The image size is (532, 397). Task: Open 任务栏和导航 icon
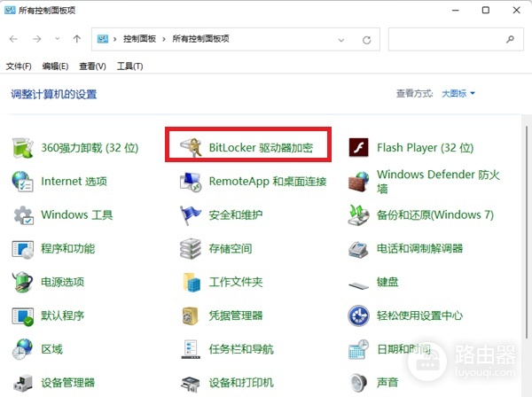point(191,349)
